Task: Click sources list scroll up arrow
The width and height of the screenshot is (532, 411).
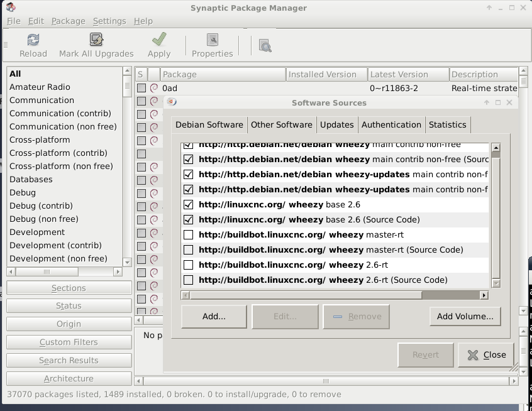Action: pyautogui.click(x=496, y=148)
